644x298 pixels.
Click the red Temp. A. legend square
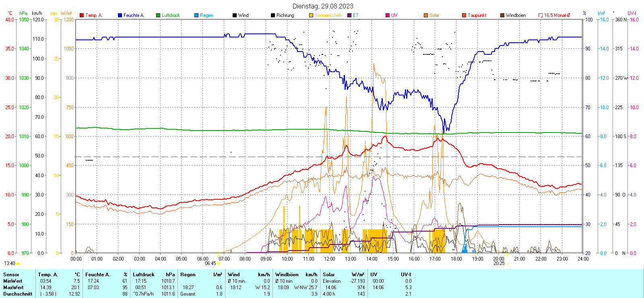coord(82,15)
